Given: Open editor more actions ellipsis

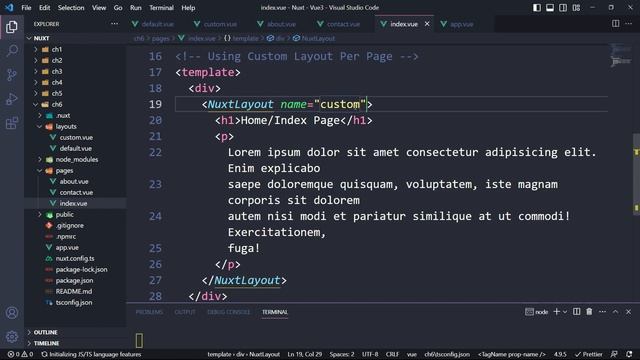Looking at the screenshot, I should [x=629, y=24].
